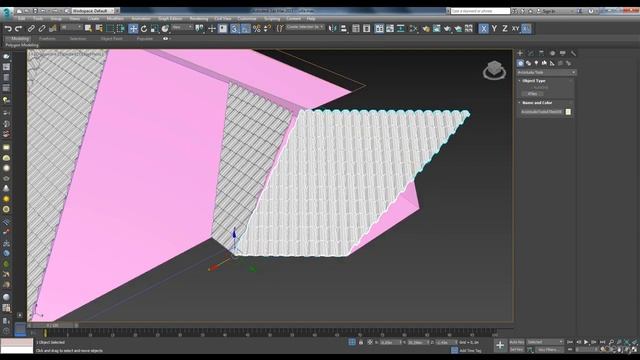Restrict transform to Z axis
The image size is (640, 360).
[x=505, y=29]
